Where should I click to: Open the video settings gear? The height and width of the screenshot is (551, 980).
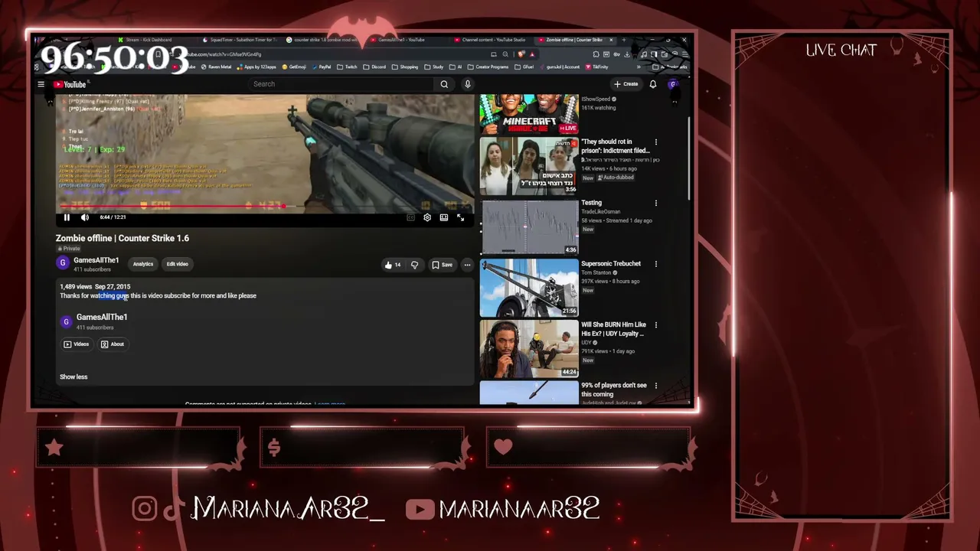[x=427, y=217]
